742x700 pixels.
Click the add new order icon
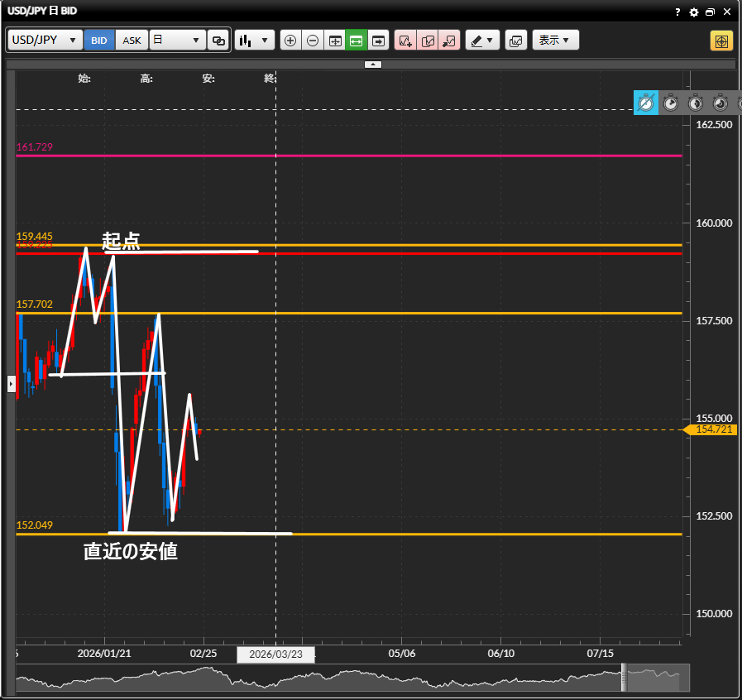coord(405,41)
